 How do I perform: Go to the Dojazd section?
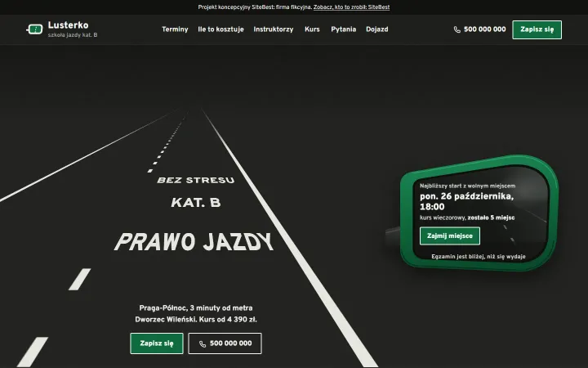coord(376,29)
